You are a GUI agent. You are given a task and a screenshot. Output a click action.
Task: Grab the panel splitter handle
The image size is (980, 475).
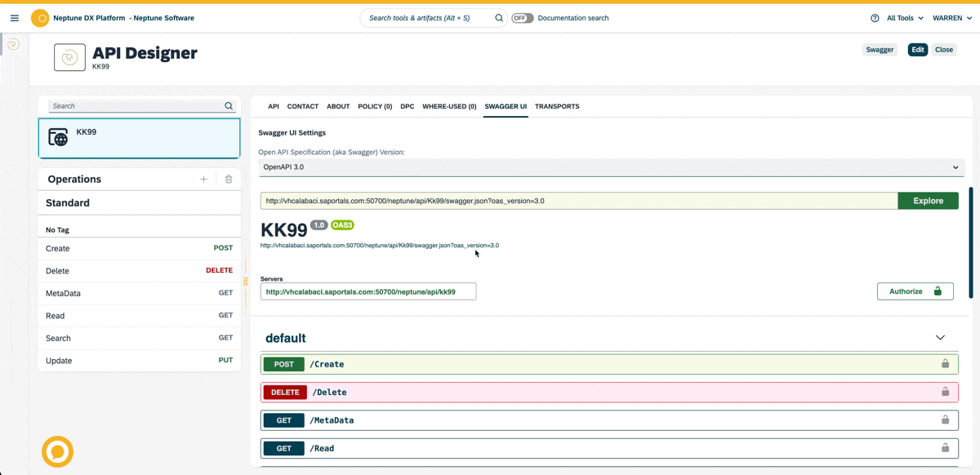click(x=245, y=282)
